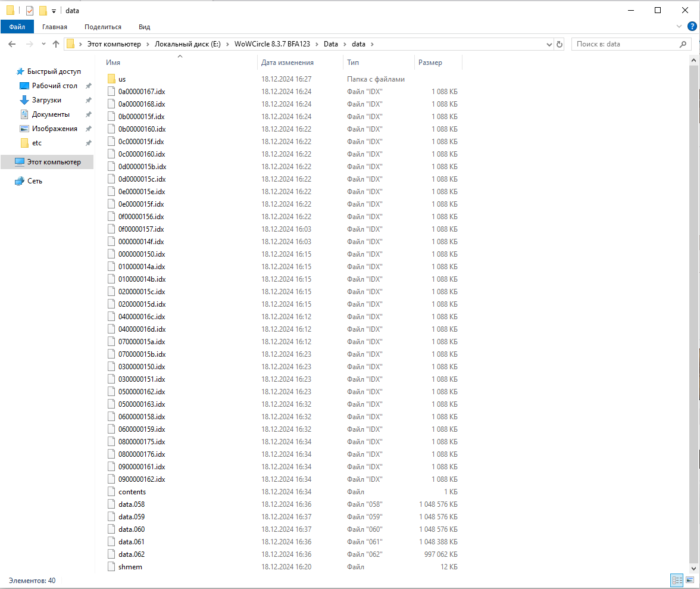This screenshot has height=589, width=700.
Task: Select Загрузки in navigation pane
Action: tap(46, 100)
